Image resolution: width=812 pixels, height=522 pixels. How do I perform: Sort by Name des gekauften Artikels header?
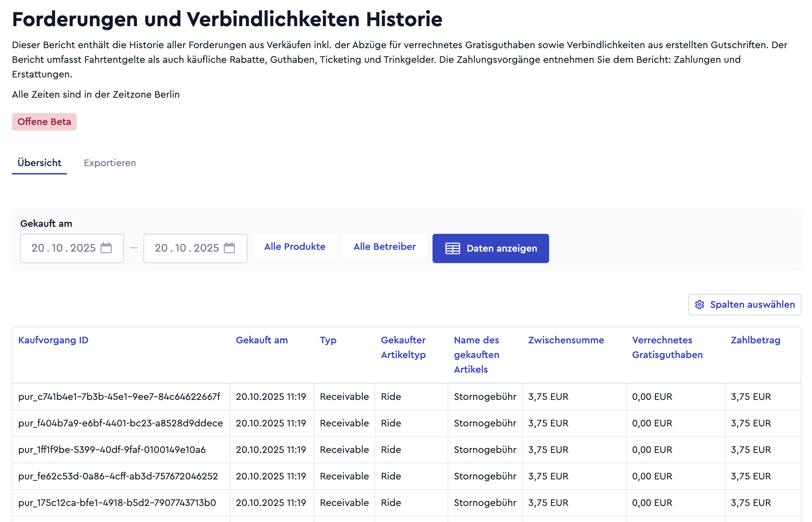pyautogui.click(x=477, y=355)
